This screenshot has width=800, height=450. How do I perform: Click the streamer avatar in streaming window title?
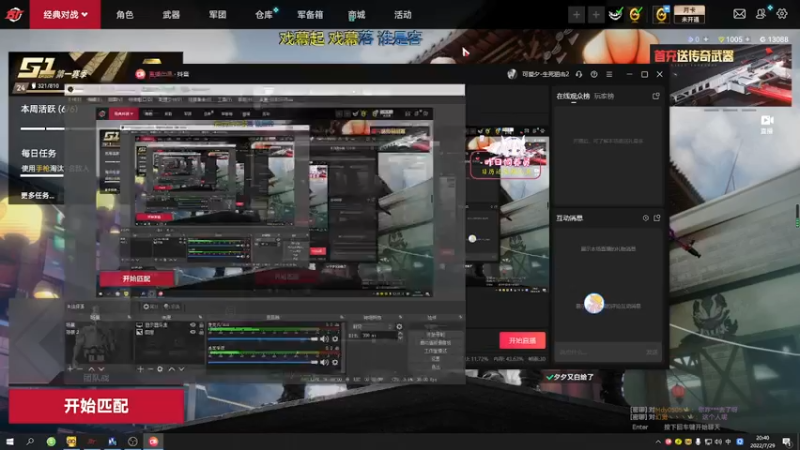512,74
